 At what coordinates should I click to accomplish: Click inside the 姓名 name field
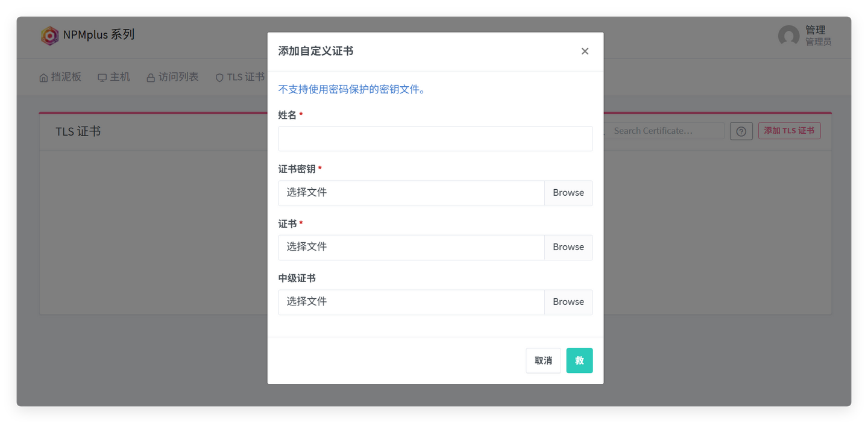tap(435, 139)
